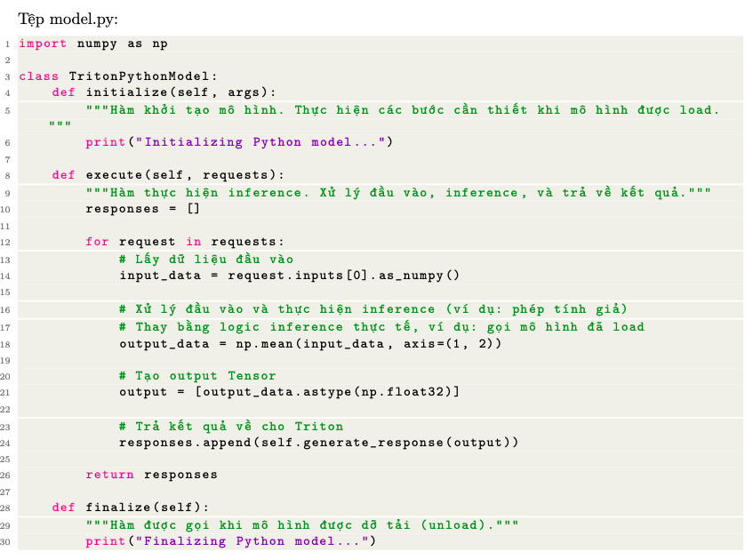
Task: Select the print("Initializing Python model...") line
Action: (239, 142)
